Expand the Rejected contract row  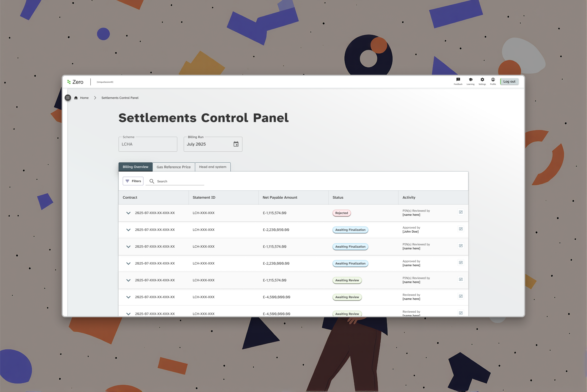click(128, 213)
